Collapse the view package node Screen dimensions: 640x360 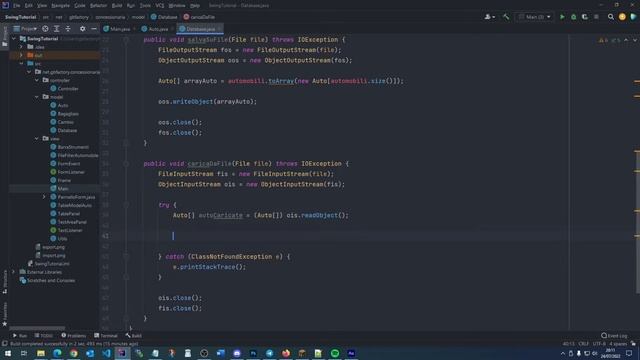click(x=37, y=138)
